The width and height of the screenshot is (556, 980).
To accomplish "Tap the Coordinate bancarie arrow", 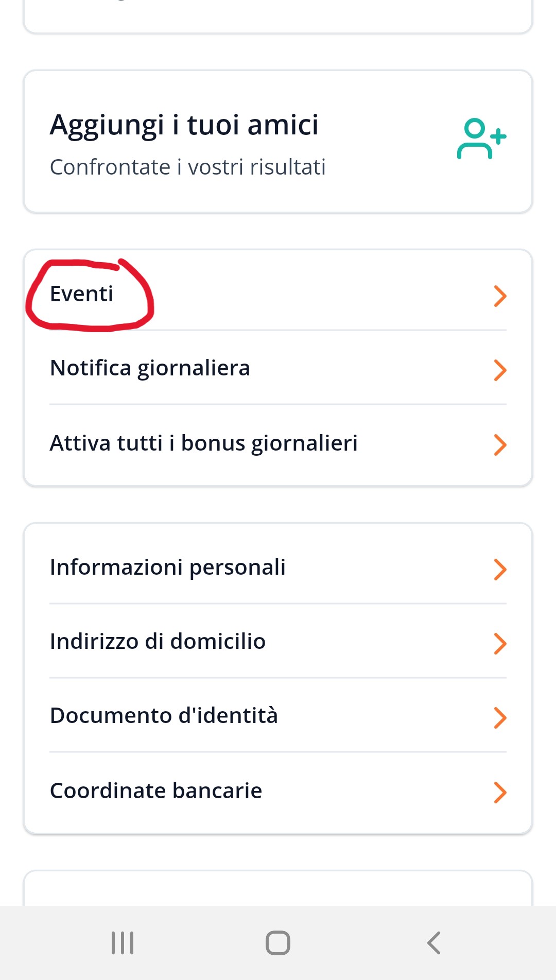I will (500, 793).
